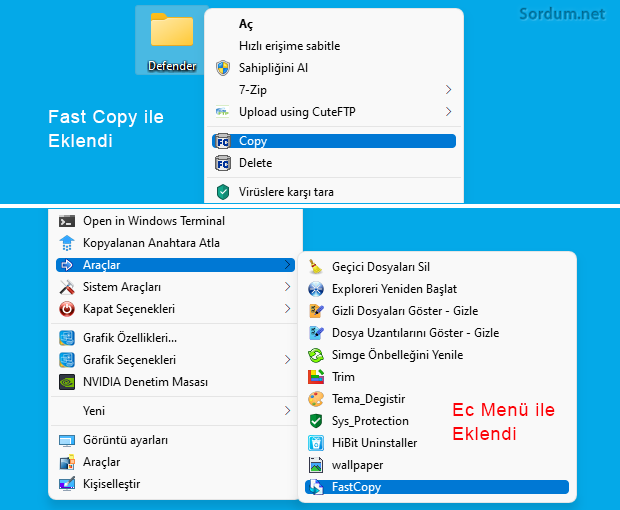
Task: Click the Görüntü ayarları monitor icon
Action: pyautogui.click(x=67, y=440)
